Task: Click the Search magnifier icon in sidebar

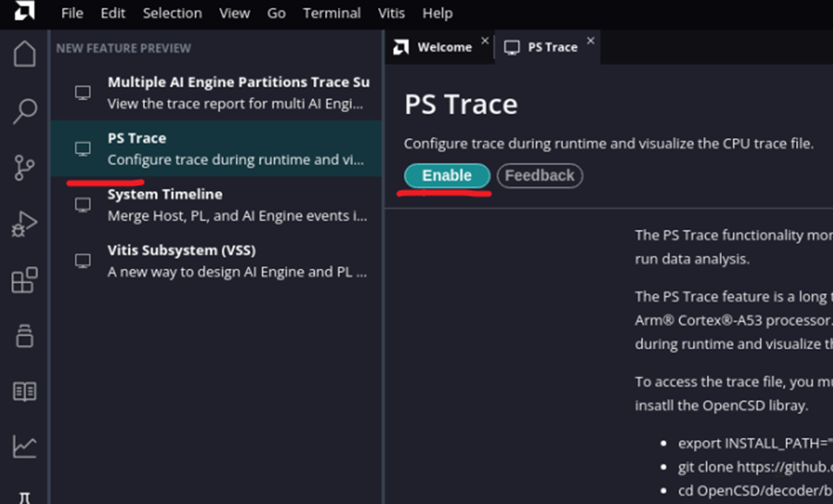Action: 24,111
